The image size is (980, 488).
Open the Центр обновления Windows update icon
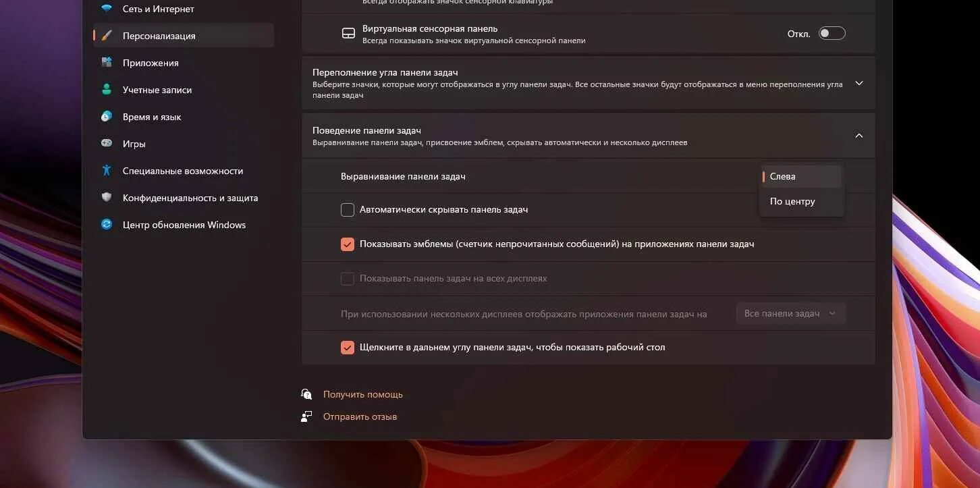pos(107,225)
